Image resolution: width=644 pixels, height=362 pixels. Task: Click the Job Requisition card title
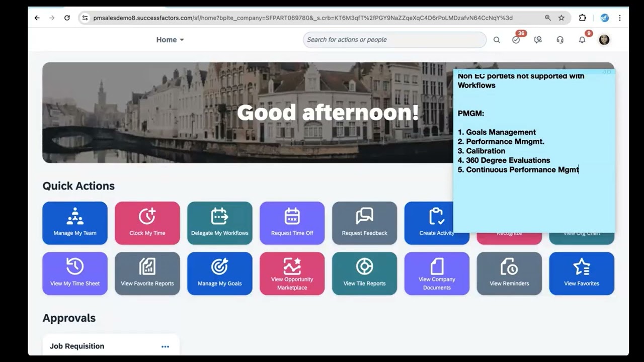point(77,346)
